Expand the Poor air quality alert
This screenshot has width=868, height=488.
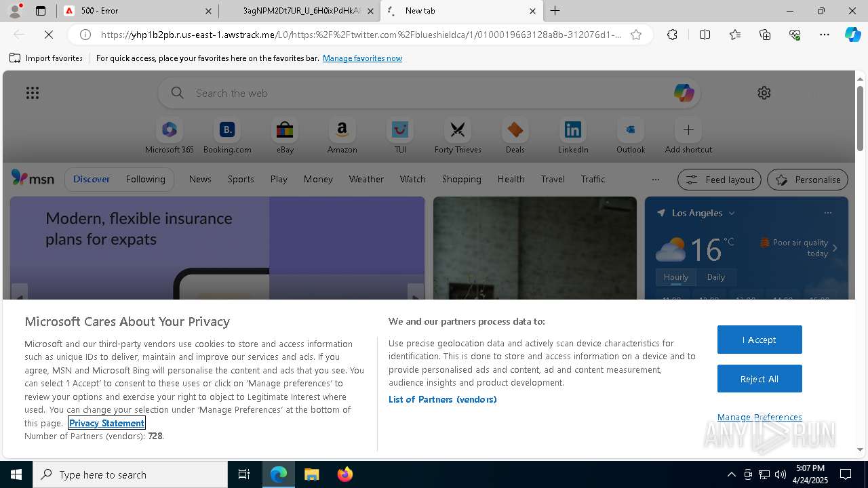[x=835, y=248]
